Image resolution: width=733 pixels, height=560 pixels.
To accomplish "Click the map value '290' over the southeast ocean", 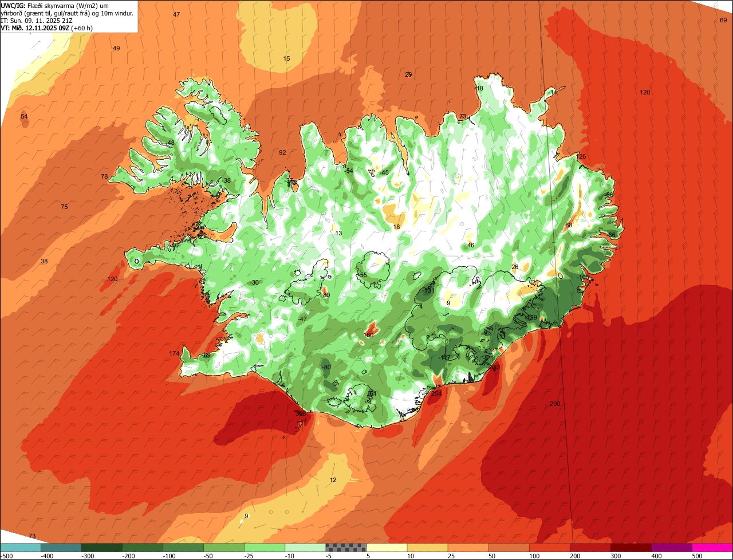I will [555, 404].
